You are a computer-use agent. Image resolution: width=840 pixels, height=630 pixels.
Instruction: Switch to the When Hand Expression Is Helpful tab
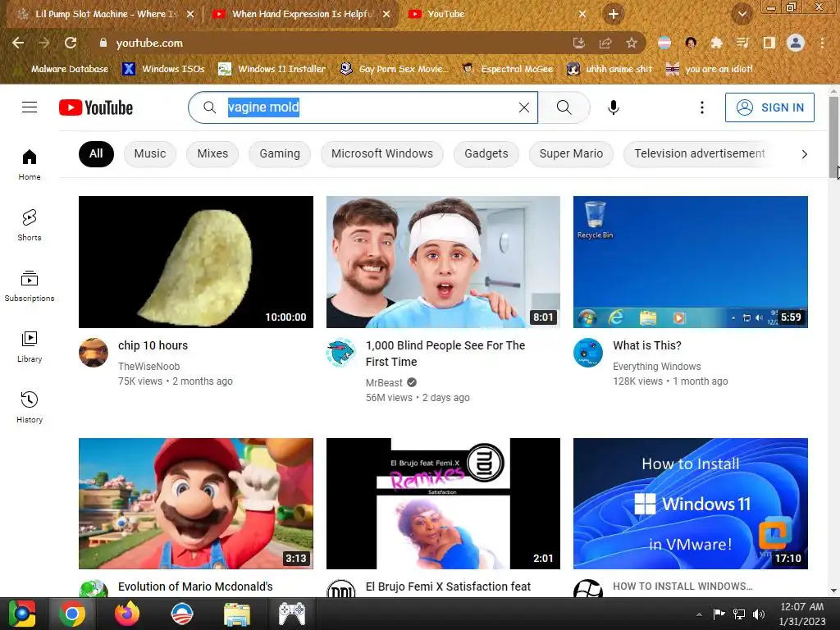(302, 14)
